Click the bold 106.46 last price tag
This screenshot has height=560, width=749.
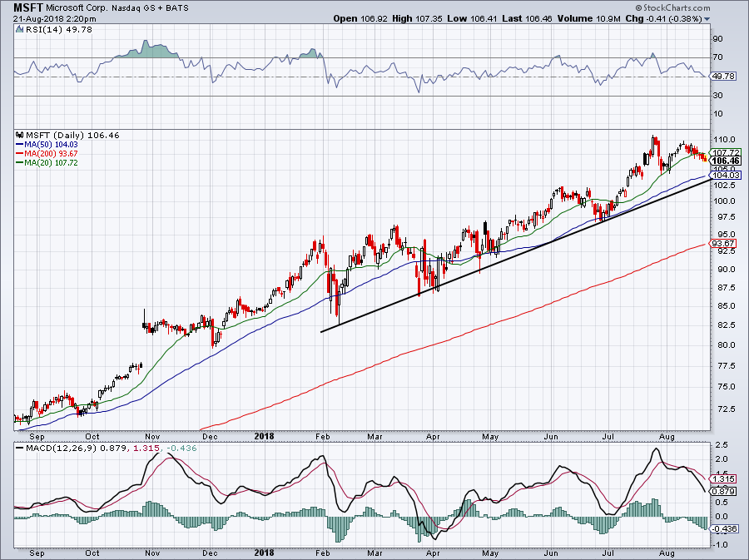(726, 161)
